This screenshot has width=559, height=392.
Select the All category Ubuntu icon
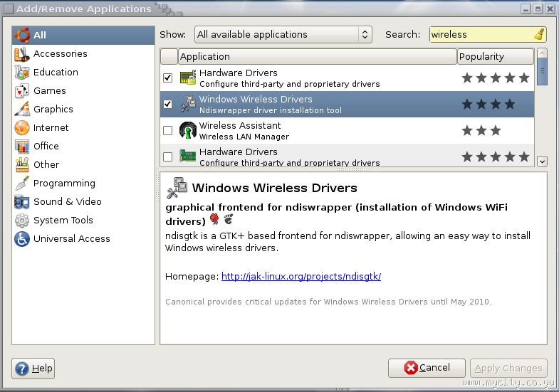[x=22, y=35]
